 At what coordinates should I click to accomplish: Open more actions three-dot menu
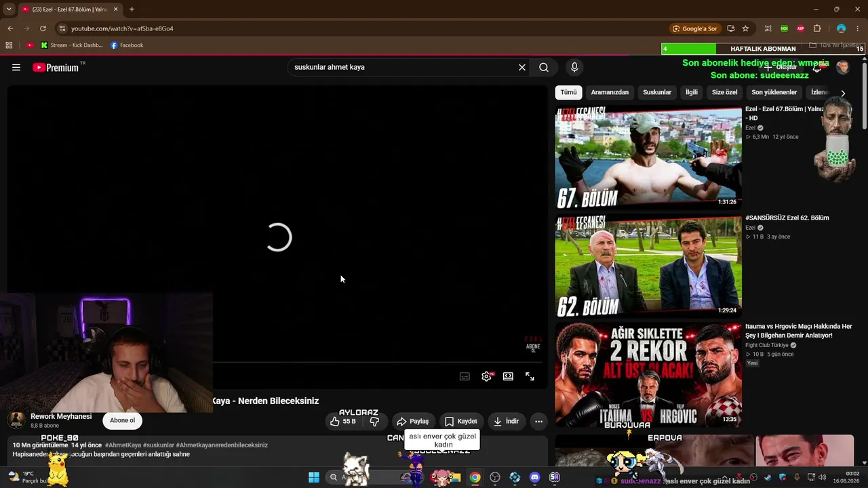tap(538, 422)
